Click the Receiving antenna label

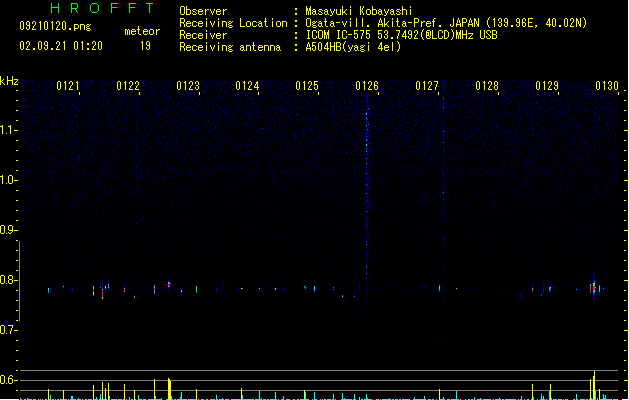pos(230,47)
